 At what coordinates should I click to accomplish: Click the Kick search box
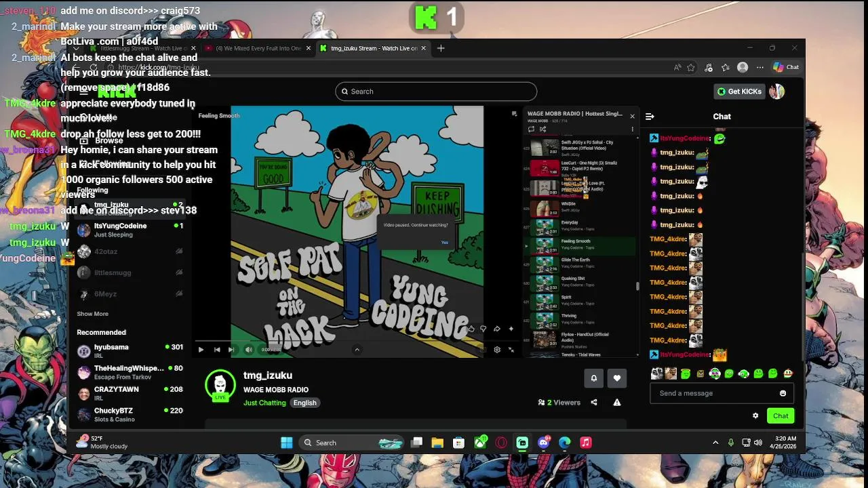point(436,91)
